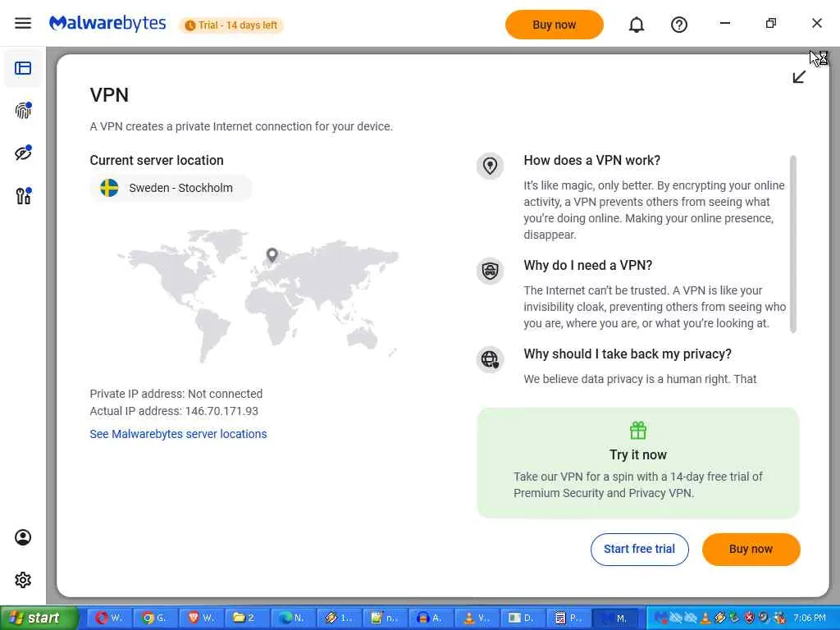Open the hamburger menu

(x=23, y=24)
